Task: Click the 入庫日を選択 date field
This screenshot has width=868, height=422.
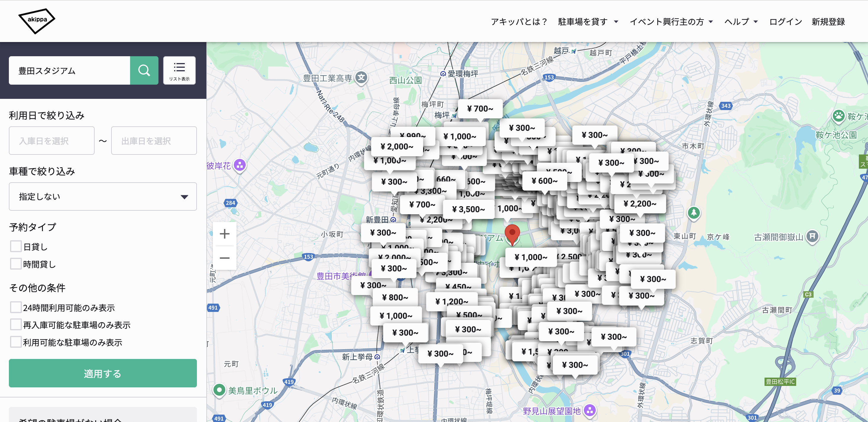Action: pyautogui.click(x=51, y=141)
